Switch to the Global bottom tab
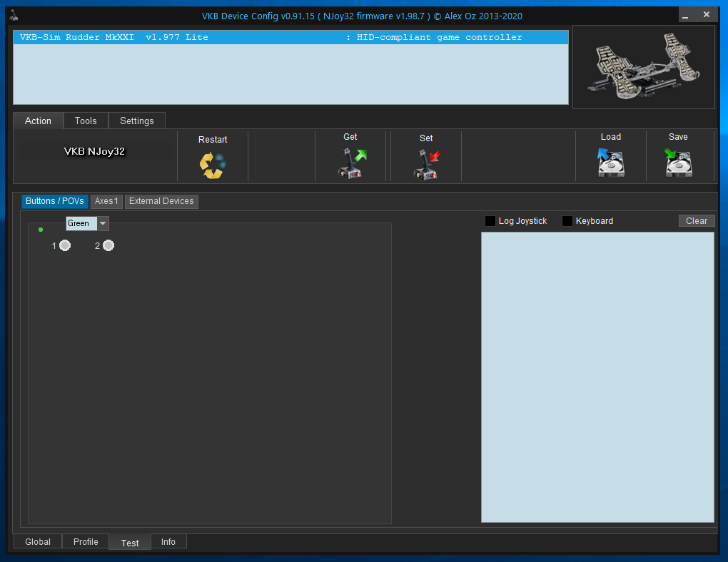 pos(38,541)
